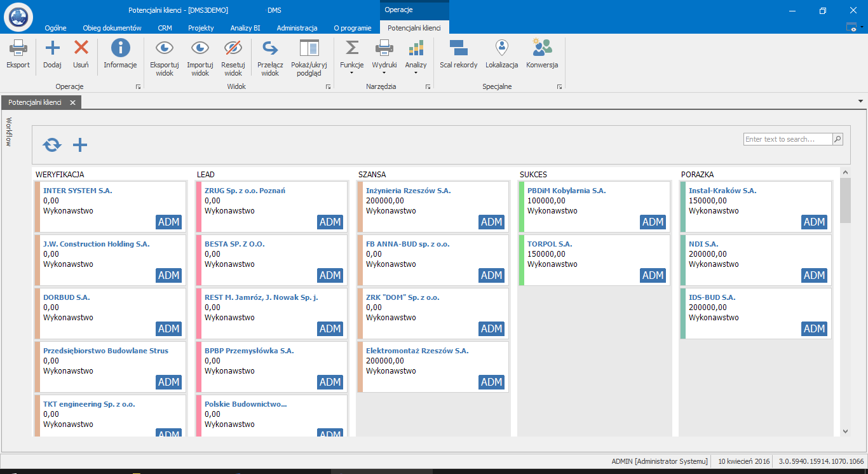Open the Ogólne ribbon tab
The width and height of the screenshot is (868, 474).
(55, 28)
